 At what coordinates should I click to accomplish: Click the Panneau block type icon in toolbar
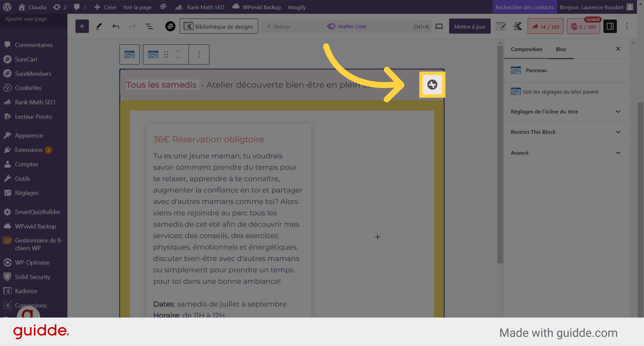click(153, 54)
